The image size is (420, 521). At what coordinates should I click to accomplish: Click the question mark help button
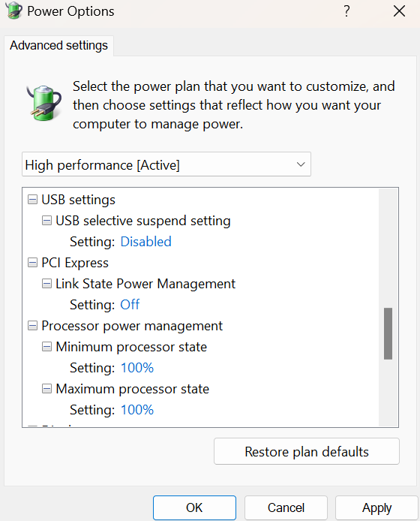point(346,11)
